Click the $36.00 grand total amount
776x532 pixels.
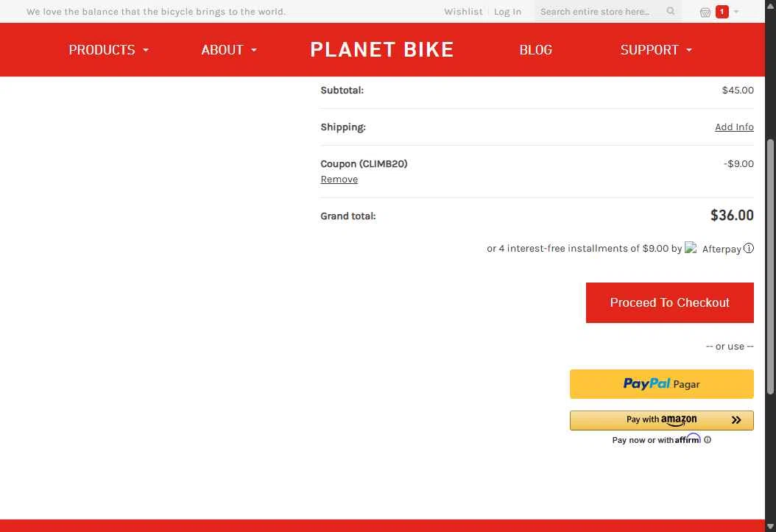[732, 215]
